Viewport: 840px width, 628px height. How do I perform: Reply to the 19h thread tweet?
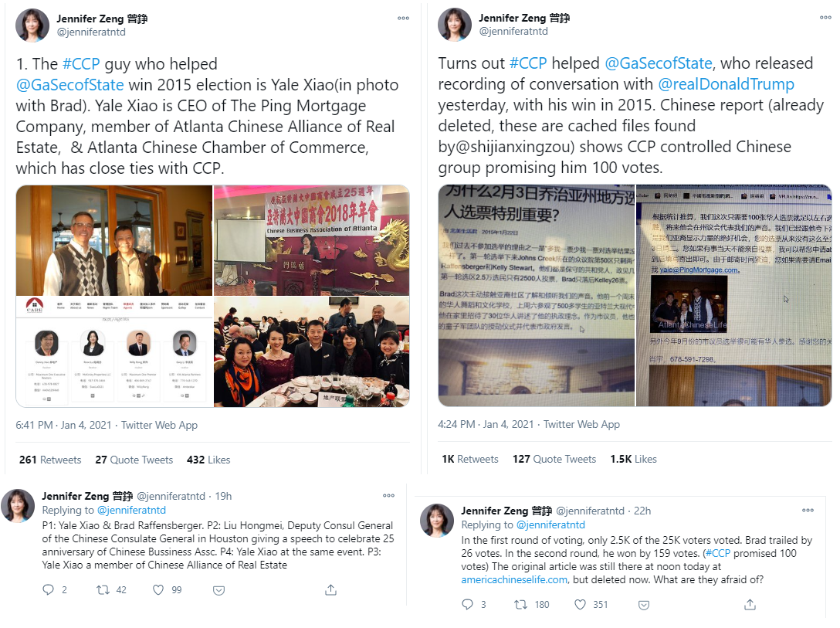48,590
